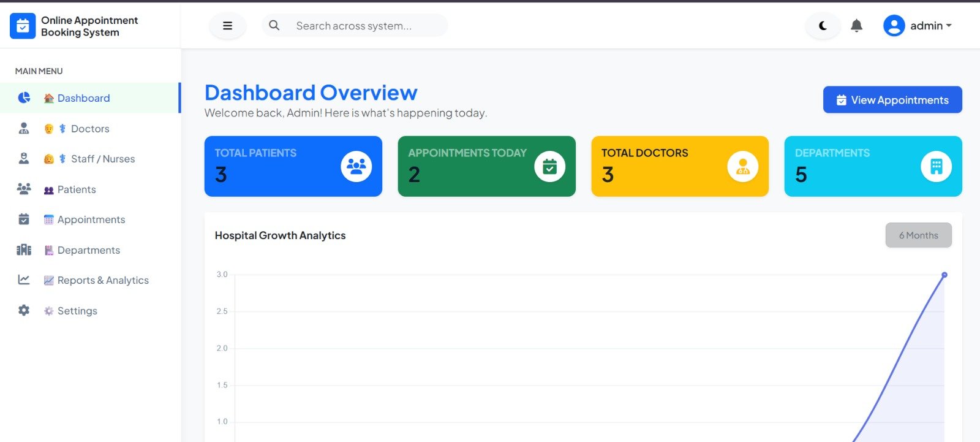The image size is (980, 442).
Task: Navigate to Patients menu item
Action: coord(90,189)
